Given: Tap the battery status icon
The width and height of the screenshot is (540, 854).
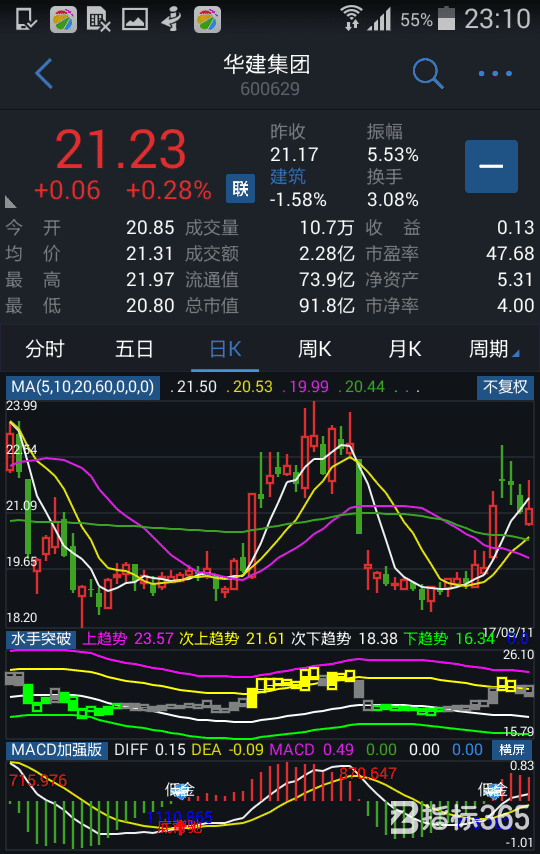Looking at the screenshot, I should coord(446,19).
